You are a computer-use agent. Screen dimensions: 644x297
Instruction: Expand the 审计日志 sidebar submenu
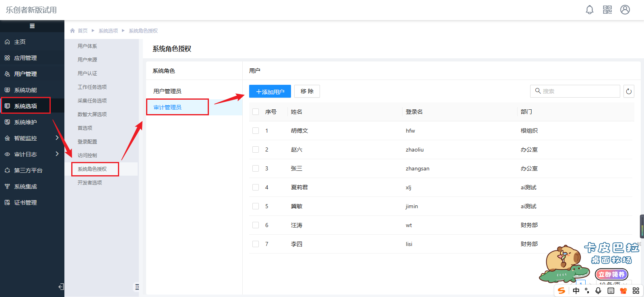(x=57, y=154)
